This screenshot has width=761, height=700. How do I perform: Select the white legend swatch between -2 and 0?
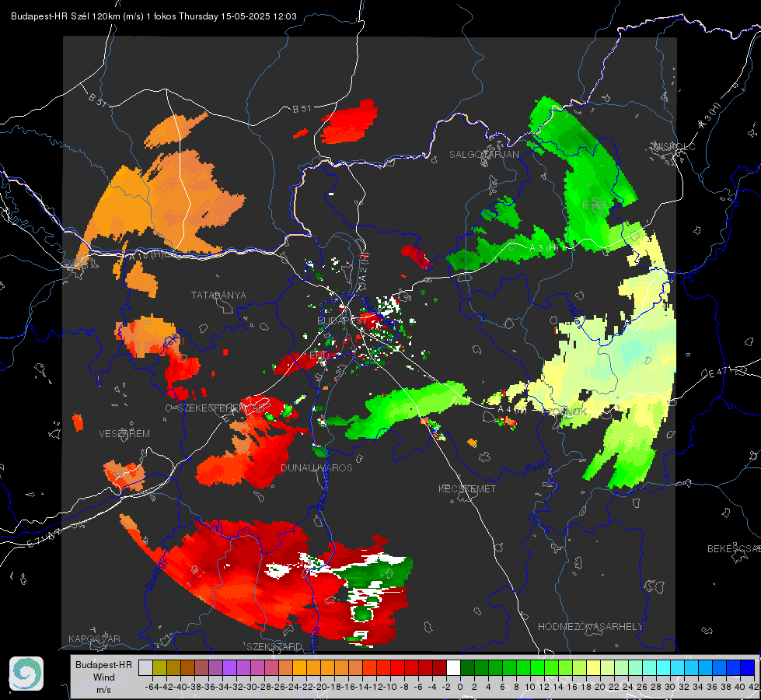click(453, 667)
